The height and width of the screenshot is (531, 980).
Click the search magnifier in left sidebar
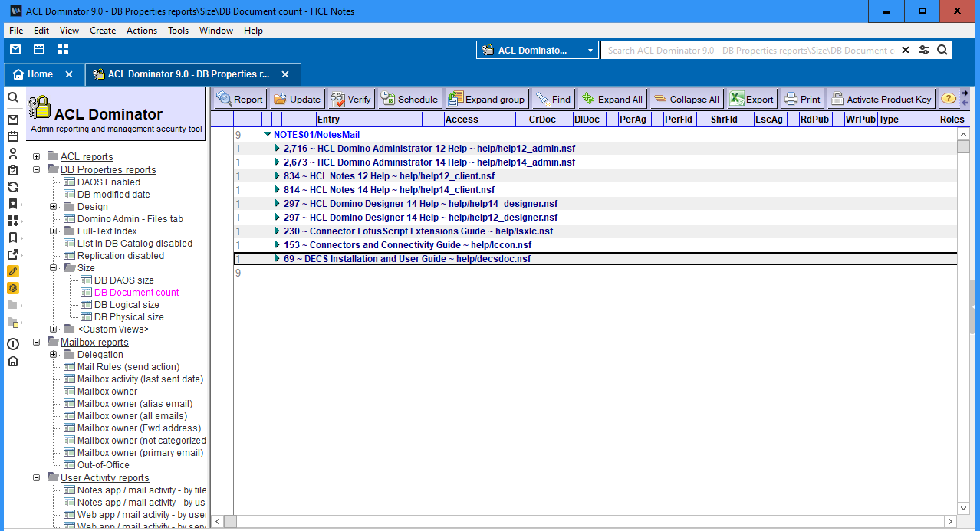tap(13, 98)
